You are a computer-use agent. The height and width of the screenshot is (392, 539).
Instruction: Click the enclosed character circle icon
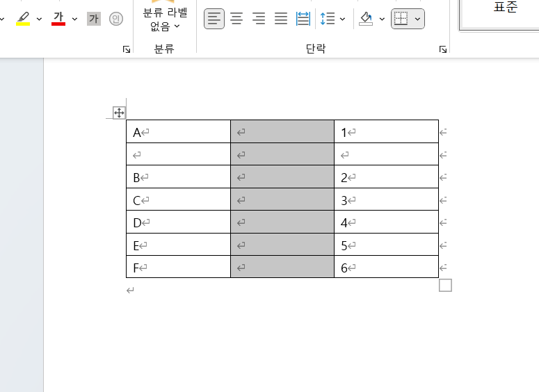coord(115,19)
